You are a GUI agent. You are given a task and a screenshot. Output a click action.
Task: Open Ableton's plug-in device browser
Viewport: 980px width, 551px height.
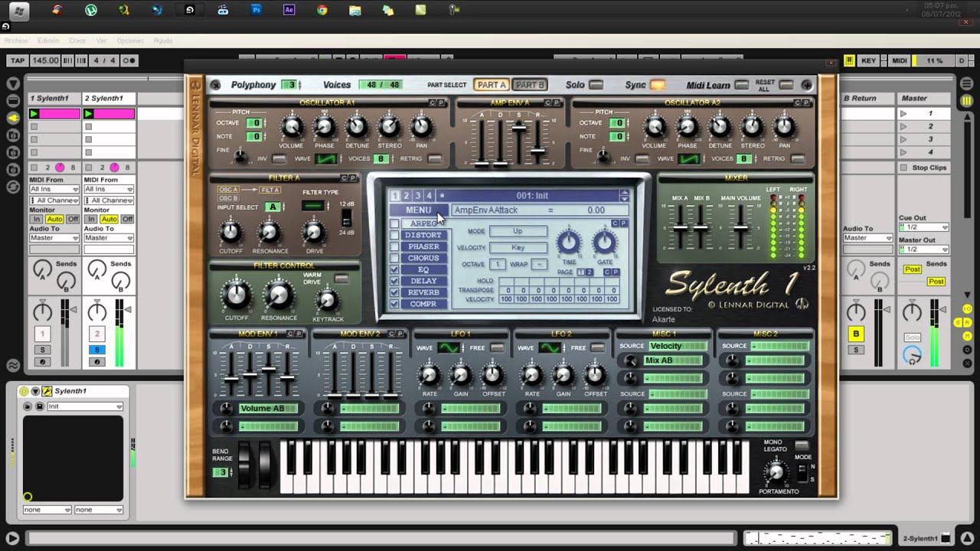point(13,117)
